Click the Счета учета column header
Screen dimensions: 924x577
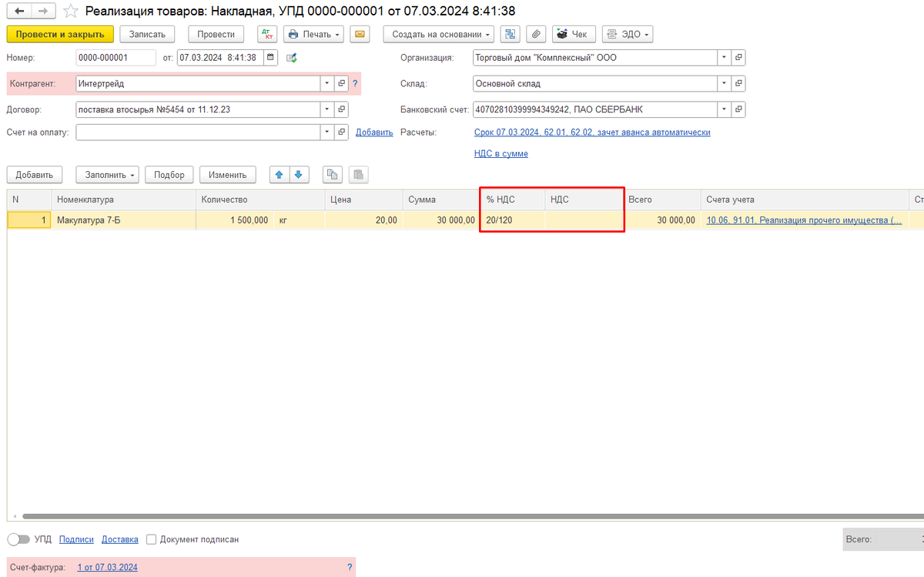click(x=804, y=200)
